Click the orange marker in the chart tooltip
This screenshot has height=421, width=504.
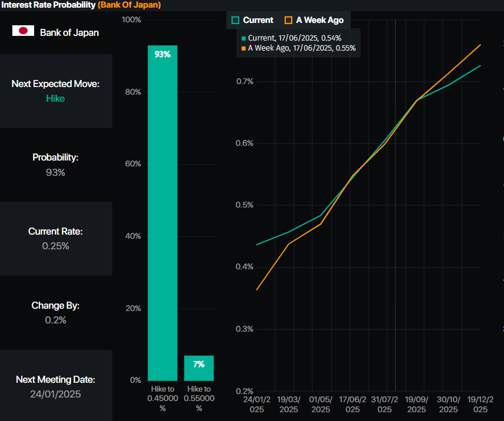243,48
